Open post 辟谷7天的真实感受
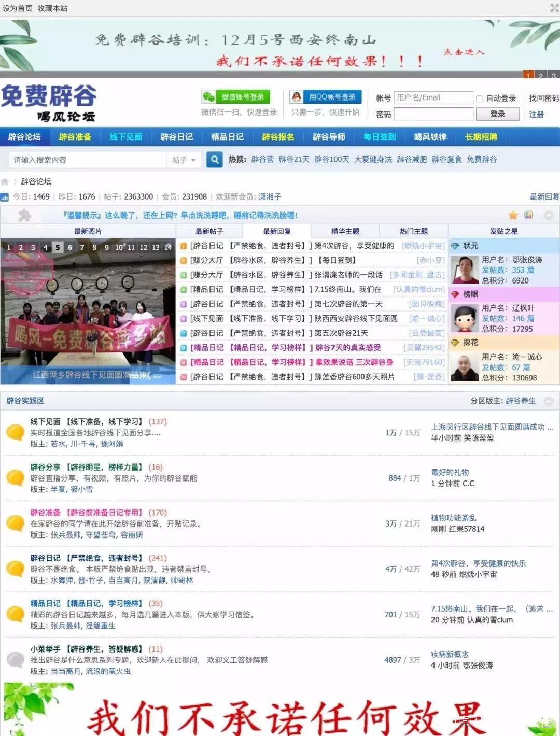The height and width of the screenshot is (736, 560). tap(348, 348)
